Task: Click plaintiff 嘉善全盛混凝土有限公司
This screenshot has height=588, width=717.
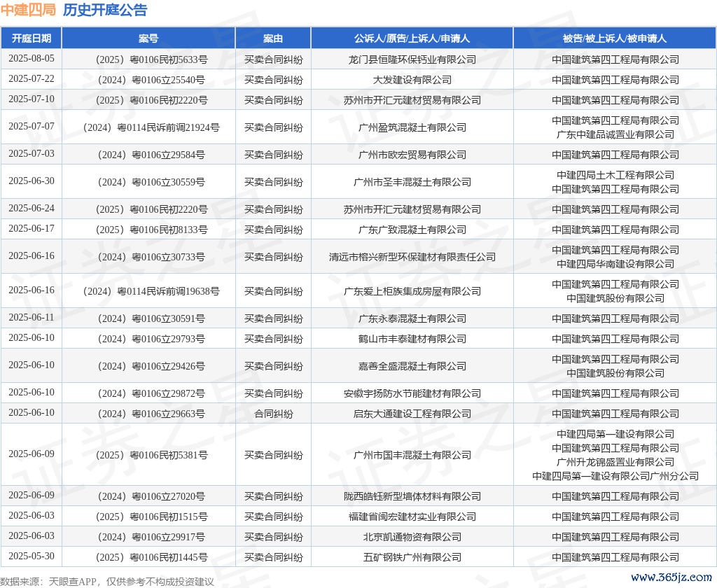Action: coord(412,366)
